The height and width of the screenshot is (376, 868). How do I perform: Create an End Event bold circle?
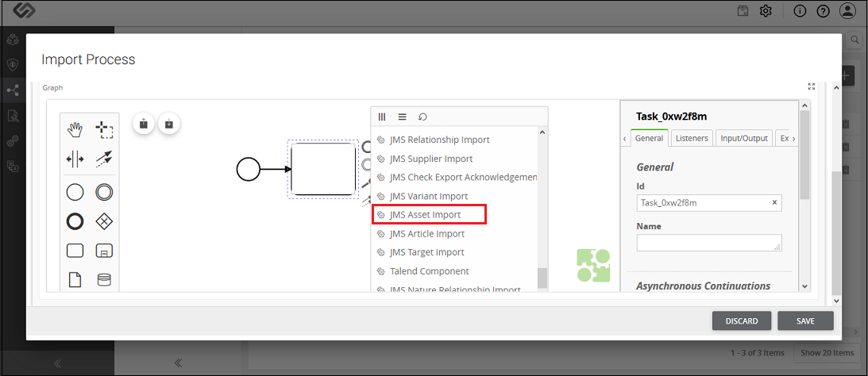75,222
